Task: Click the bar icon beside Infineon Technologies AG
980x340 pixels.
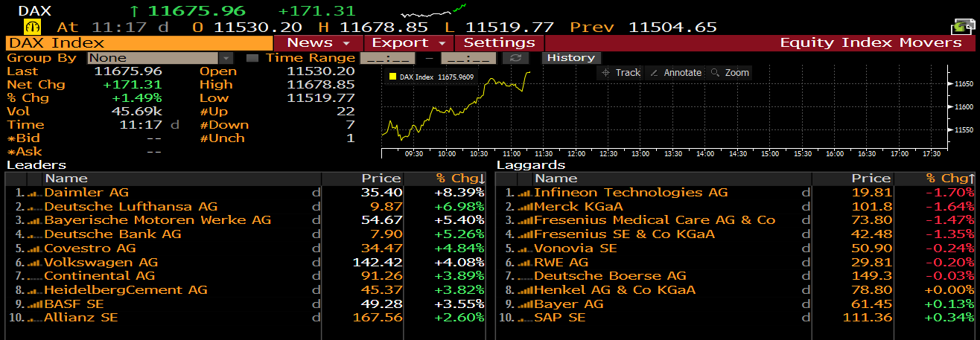Action: point(525,193)
